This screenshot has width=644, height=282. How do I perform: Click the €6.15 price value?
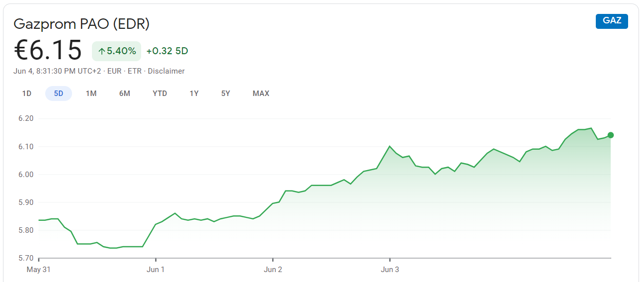[48, 50]
